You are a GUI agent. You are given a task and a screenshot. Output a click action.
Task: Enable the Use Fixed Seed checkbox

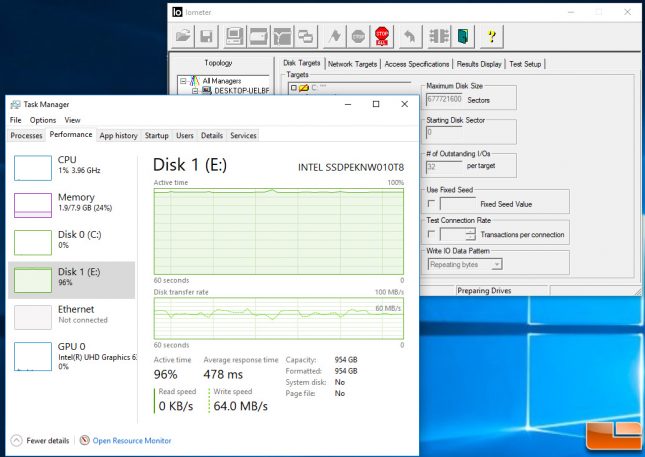tap(431, 204)
